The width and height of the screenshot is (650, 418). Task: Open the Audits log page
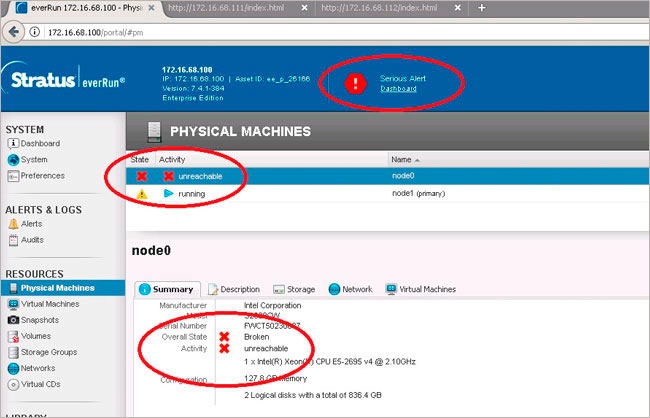point(32,240)
